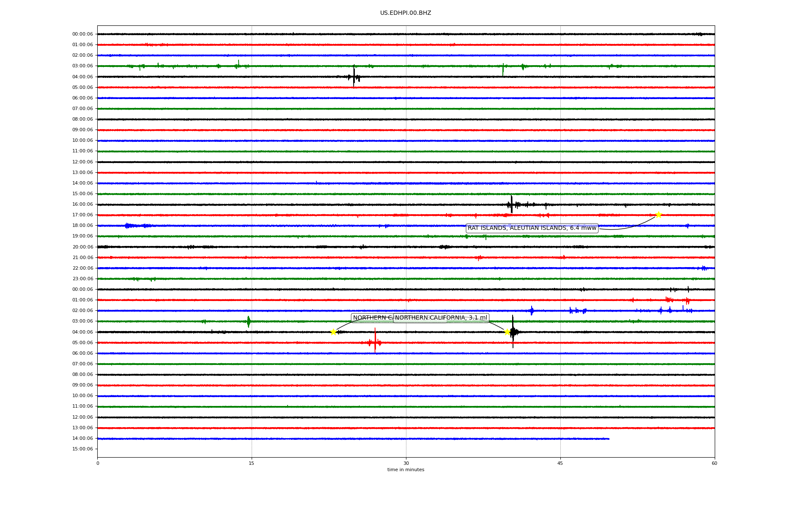
Task: Click the RAT ISLANDS, ALEUTIAN ISLANDS 6.4 mww label
Action: tap(532, 228)
